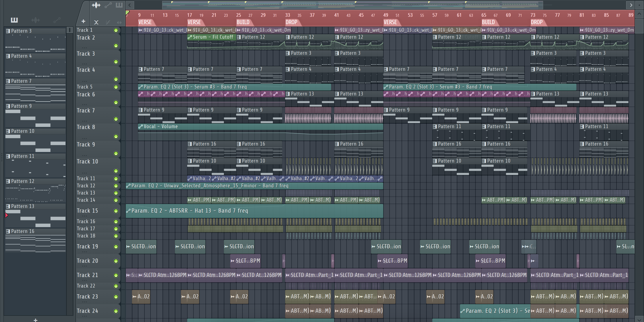Click the first A..02 clip on Track 23
The height and width of the screenshot is (322, 644).
click(x=141, y=297)
